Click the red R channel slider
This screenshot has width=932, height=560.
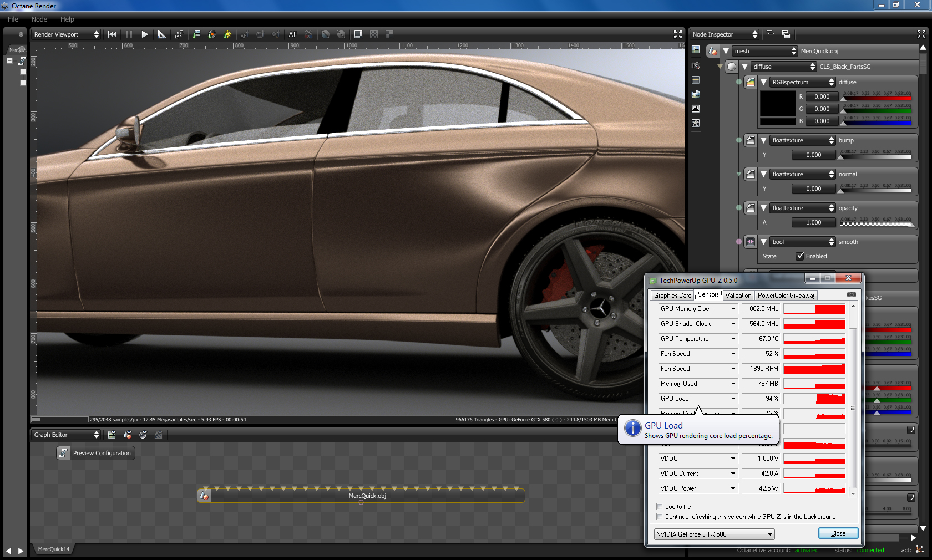(877, 98)
